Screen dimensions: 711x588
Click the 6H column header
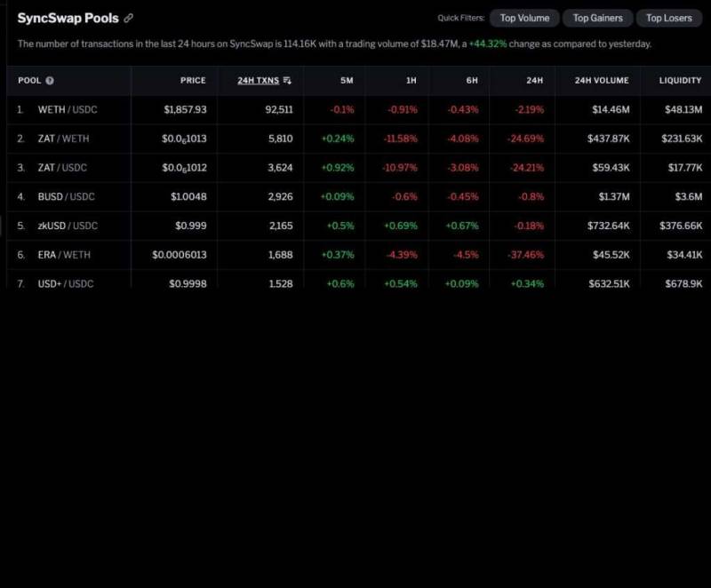click(x=472, y=81)
